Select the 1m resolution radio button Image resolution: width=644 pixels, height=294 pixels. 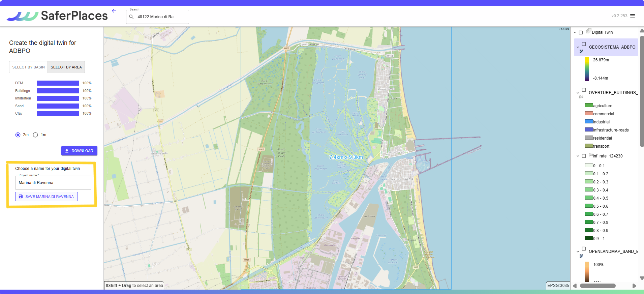(35, 135)
